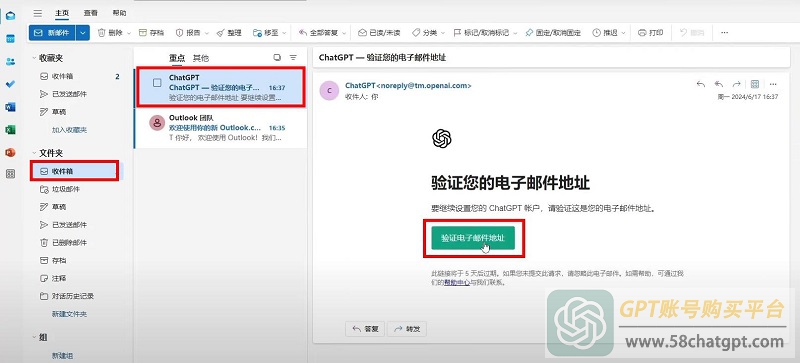Open the Outlook 团队 welcome message
Screen dimensions: 800x363
220,128
